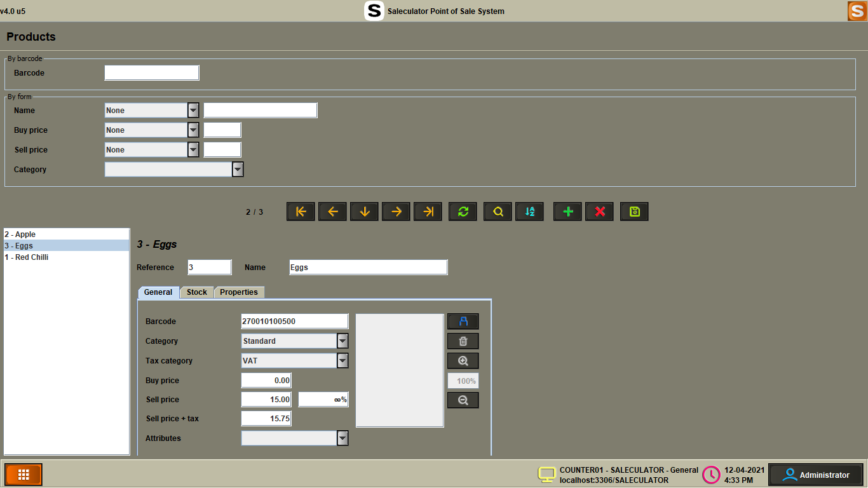Viewport: 868px width, 488px height.
Task: Click the magnifier search icon in toolbar
Action: pos(498,212)
